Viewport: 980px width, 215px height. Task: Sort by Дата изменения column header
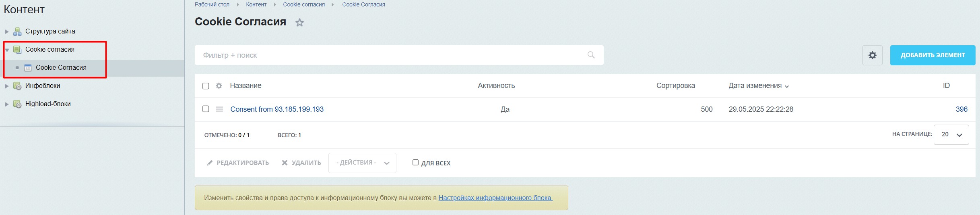tap(755, 86)
